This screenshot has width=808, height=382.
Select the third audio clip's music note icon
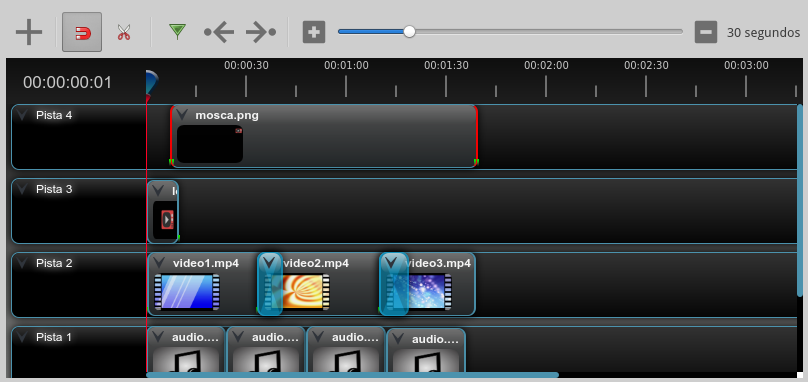tap(346, 360)
